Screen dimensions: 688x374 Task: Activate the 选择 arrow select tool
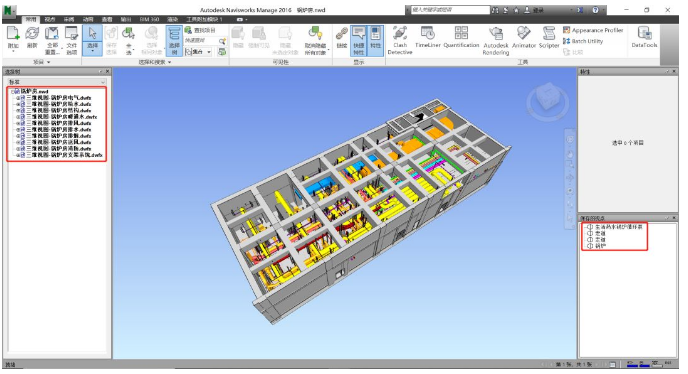pos(93,33)
